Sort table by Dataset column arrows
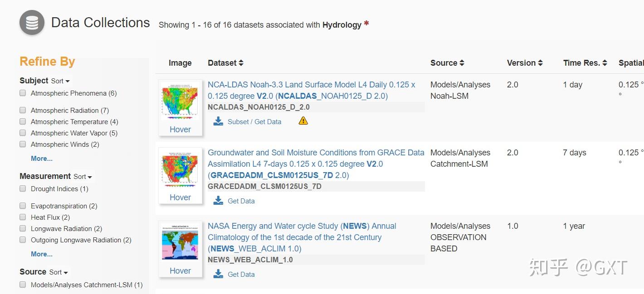 tap(241, 63)
